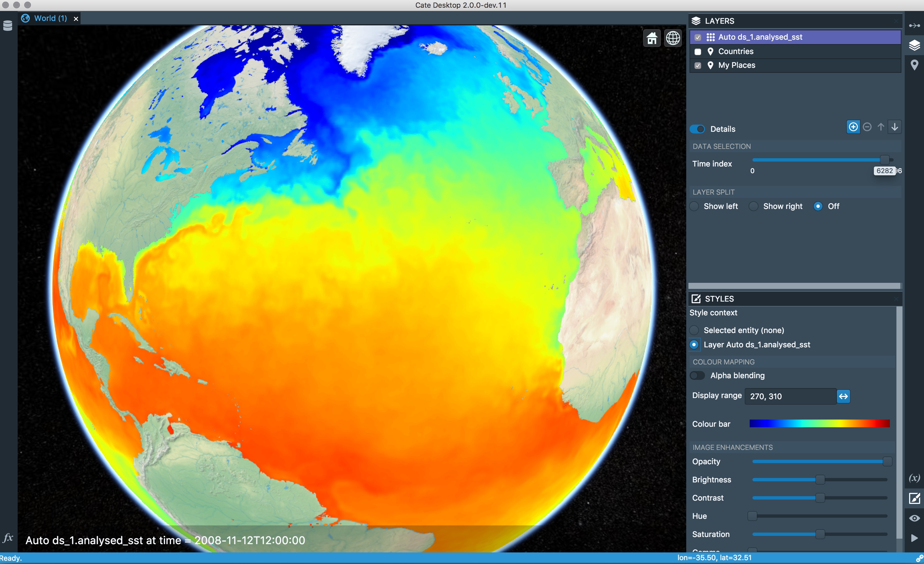Screen dimensions: 924x564
Task: Open the operations fx panel icon
Action: click(x=8, y=538)
